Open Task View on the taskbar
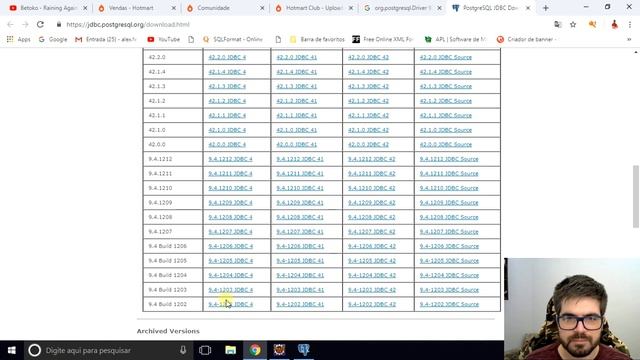 click(x=205, y=350)
